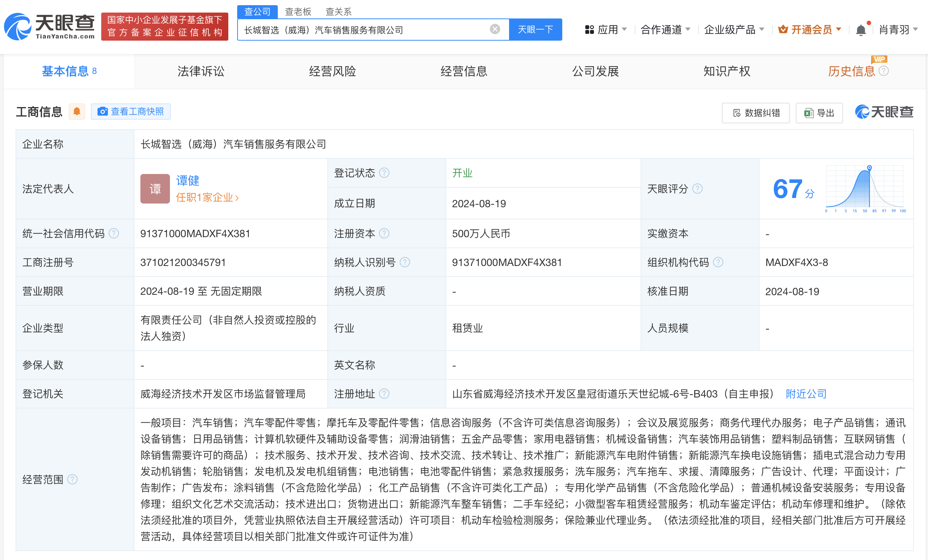Click the subscribe bell beside 工商信息
Image resolution: width=928 pixels, height=560 pixels.
(76, 111)
